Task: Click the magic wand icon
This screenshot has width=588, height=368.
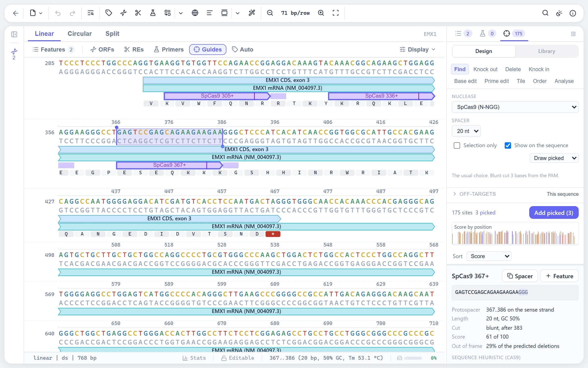Action: point(252,13)
